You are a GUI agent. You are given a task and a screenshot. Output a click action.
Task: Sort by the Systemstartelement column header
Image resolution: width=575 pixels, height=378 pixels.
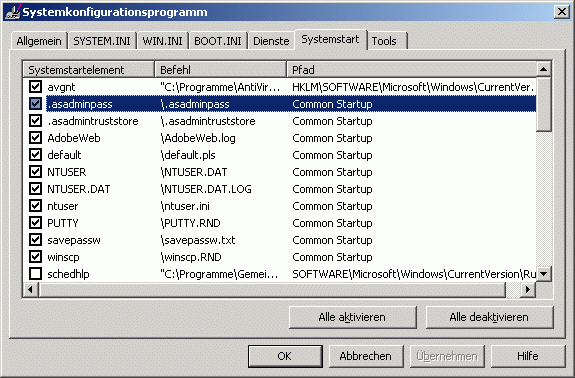[x=88, y=69]
